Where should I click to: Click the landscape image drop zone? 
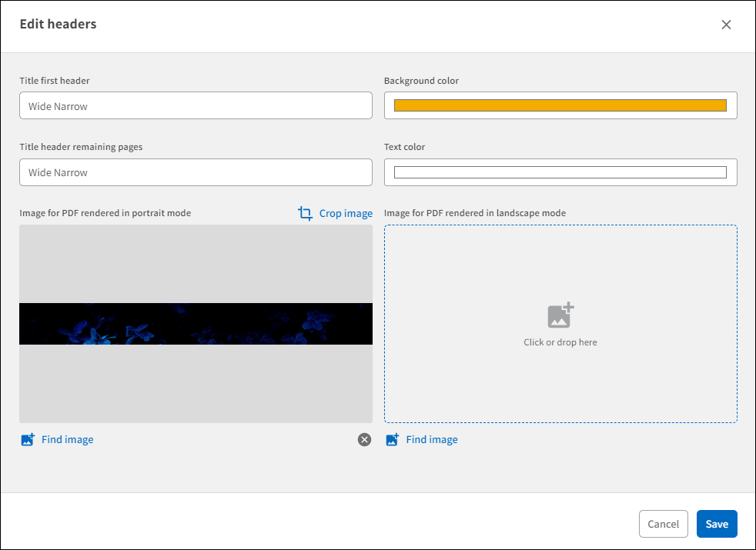560,324
